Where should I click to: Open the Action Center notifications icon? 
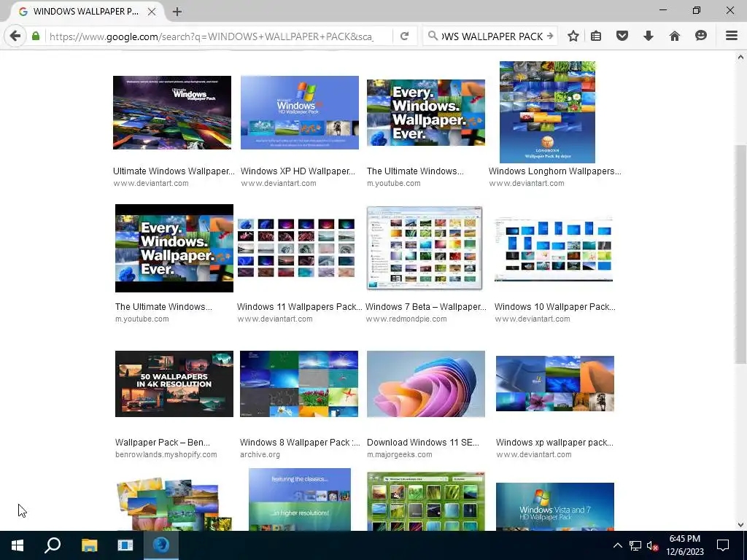click(723, 545)
